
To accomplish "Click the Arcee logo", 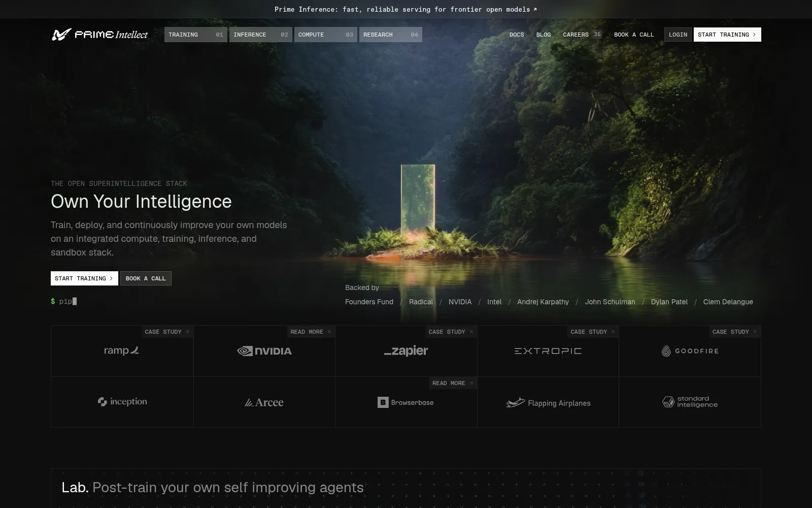I will click(264, 402).
